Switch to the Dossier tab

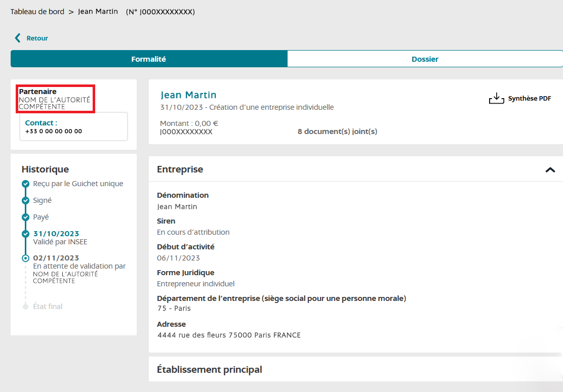[x=425, y=59]
